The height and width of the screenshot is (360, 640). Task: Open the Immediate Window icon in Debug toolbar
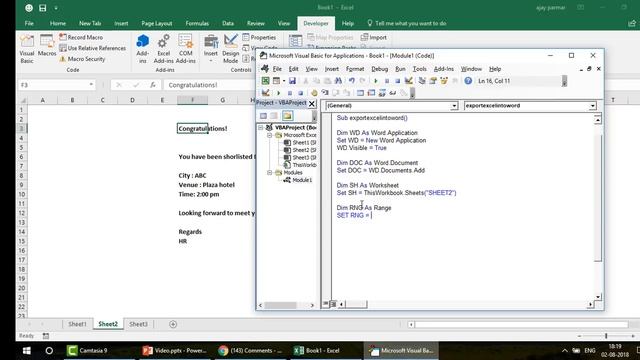coord(371,93)
